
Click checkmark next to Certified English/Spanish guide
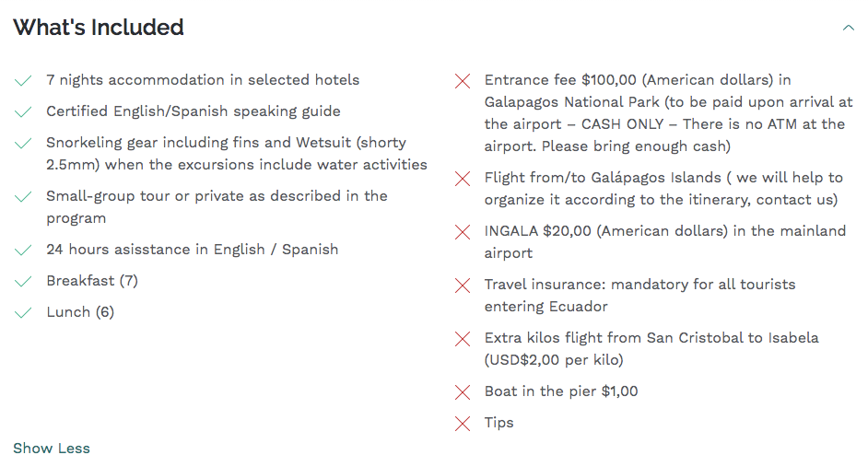tap(23, 112)
